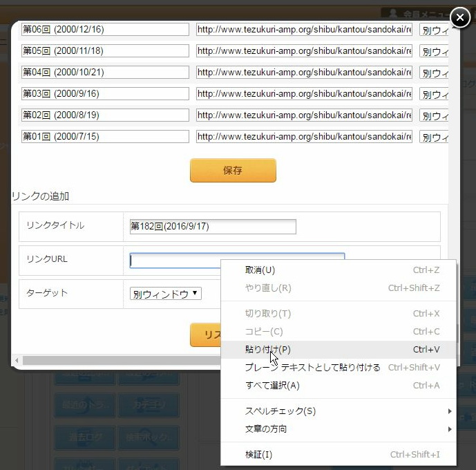Click the URL field for 第04回 row
This screenshot has height=470, width=476.
tap(304, 73)
